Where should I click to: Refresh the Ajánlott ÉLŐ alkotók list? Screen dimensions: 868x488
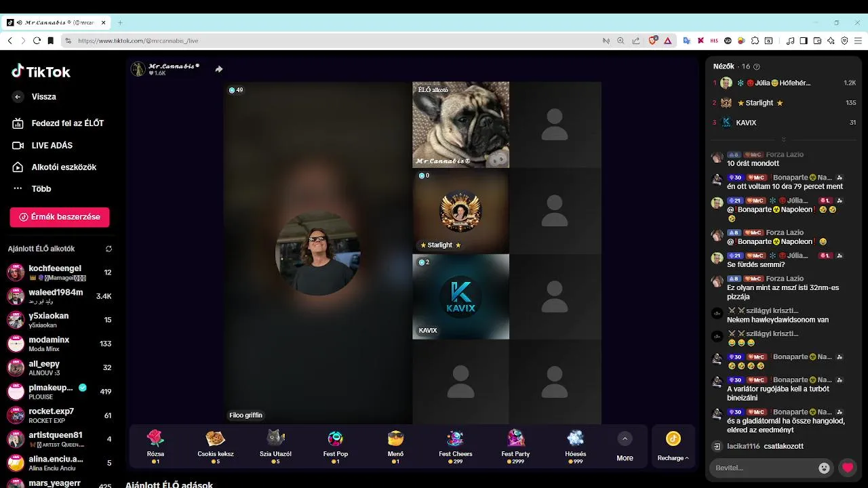coord(108,249)
